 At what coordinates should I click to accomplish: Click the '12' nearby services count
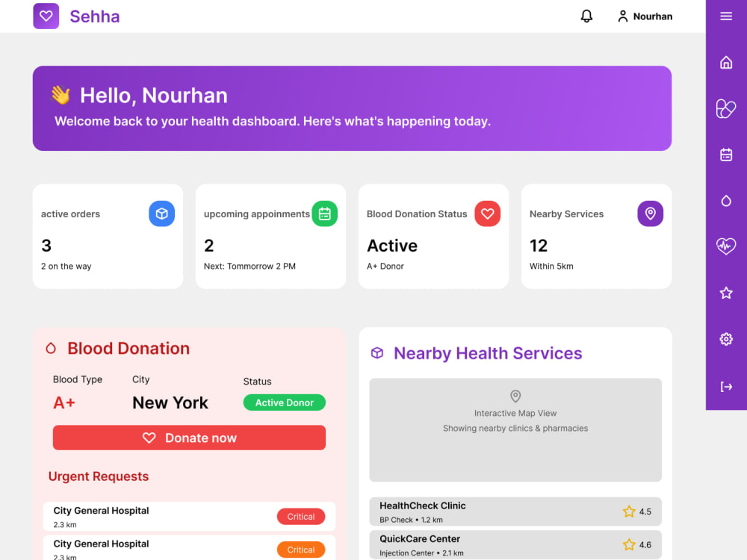539,246
